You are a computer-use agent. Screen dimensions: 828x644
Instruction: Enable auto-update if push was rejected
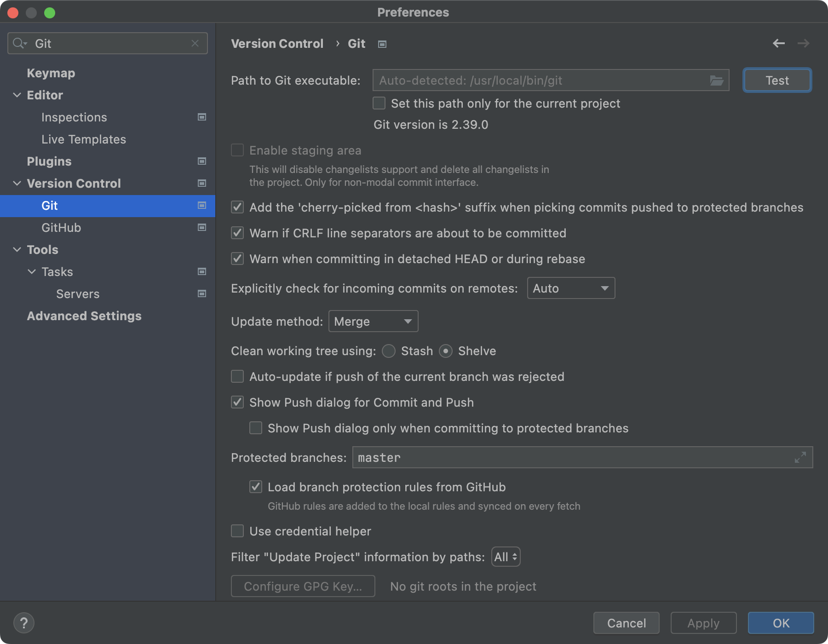[x=237, y=377]
